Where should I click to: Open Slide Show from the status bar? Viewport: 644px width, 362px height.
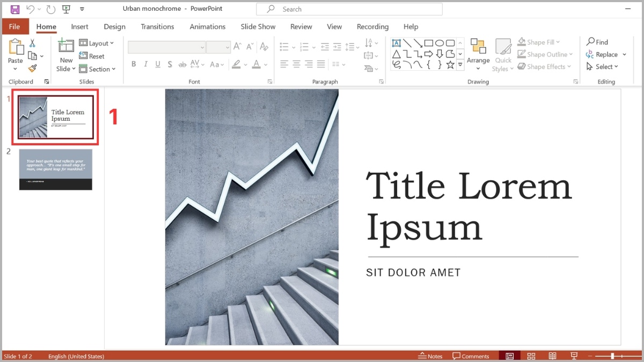[574, 356]
